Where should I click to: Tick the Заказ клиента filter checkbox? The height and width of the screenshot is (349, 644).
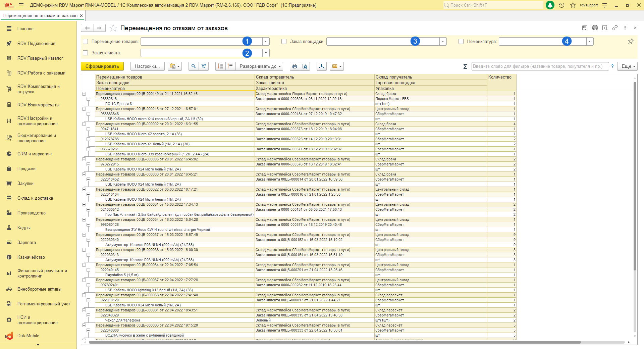click(86, 53)
